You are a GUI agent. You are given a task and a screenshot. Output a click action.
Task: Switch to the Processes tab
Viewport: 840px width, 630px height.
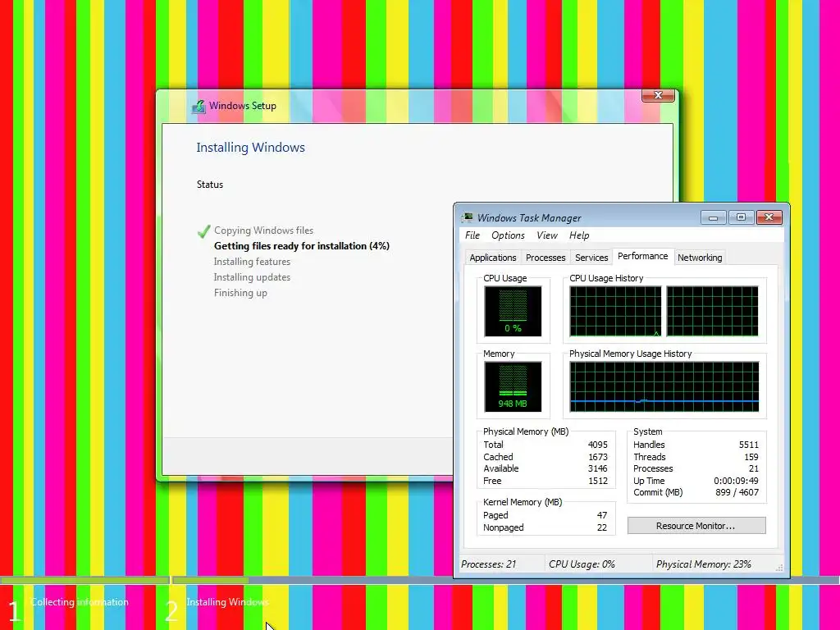tap(546, 258)
